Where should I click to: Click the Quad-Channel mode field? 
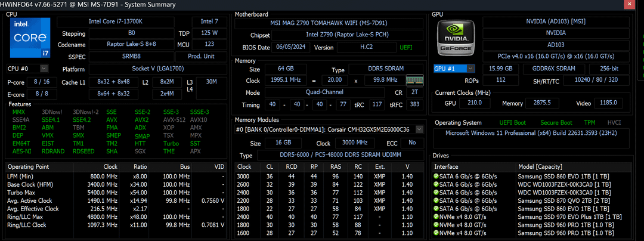(324, 92)
